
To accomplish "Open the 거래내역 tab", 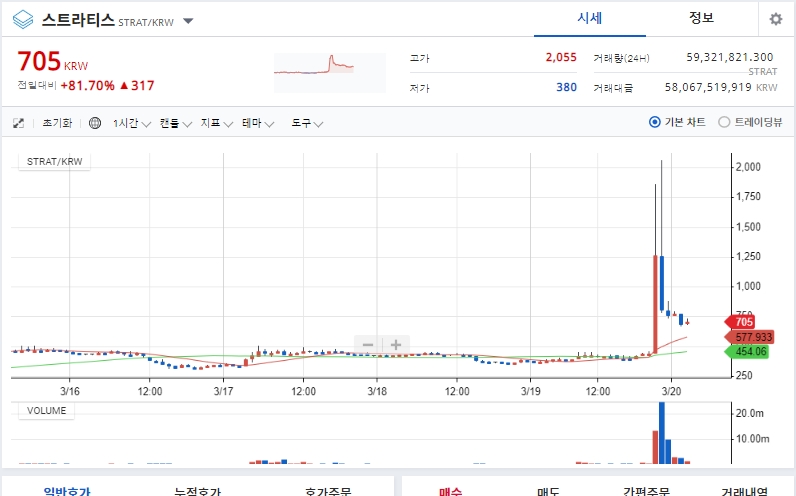I will click(x=744, y=490).
